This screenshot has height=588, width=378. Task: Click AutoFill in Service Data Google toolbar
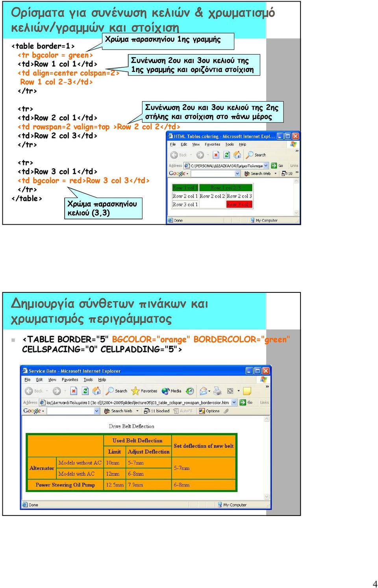click(x=183, y=411)
